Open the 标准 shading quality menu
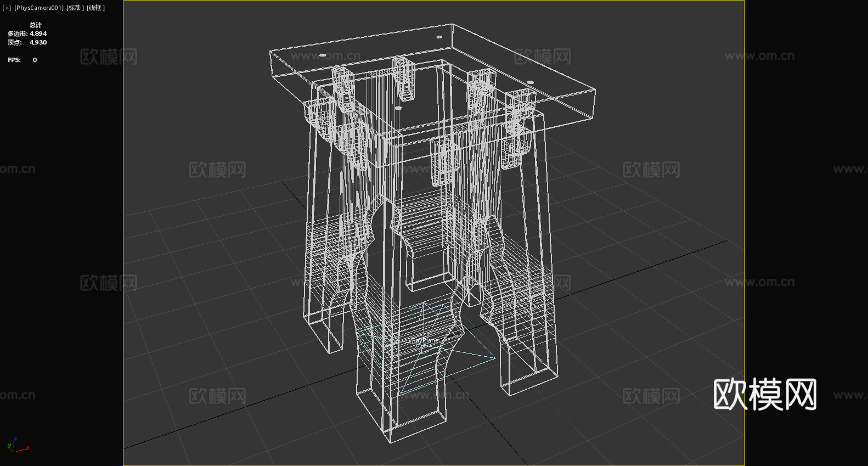The width and height of the screenshot is (868, 466). click(x=75, y=8)
